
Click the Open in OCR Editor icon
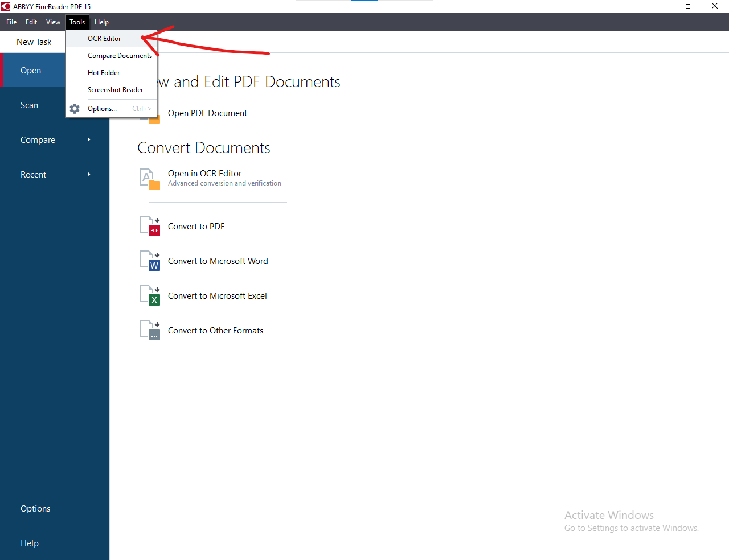click(150, 179)
